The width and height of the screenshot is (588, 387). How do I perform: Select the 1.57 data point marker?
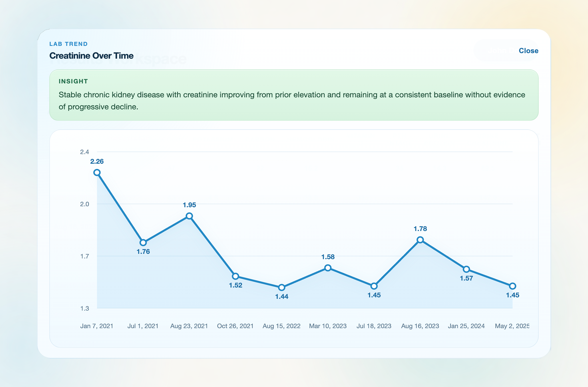466,269
